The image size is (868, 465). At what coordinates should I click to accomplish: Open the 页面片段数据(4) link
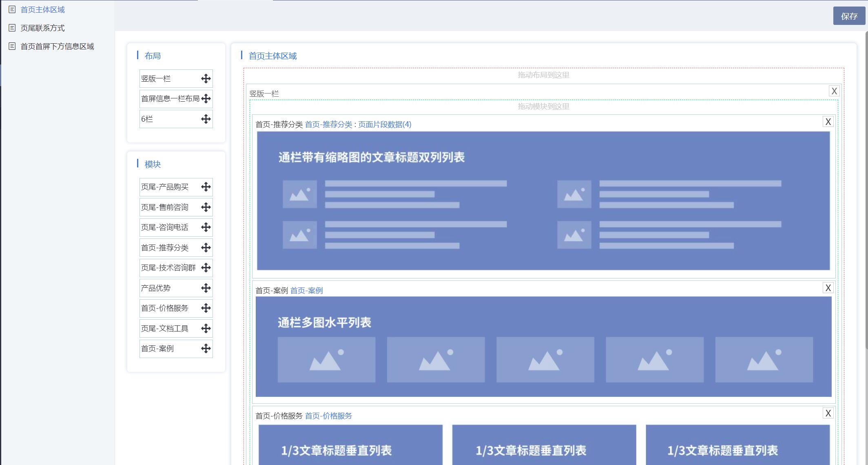[385, 125]
